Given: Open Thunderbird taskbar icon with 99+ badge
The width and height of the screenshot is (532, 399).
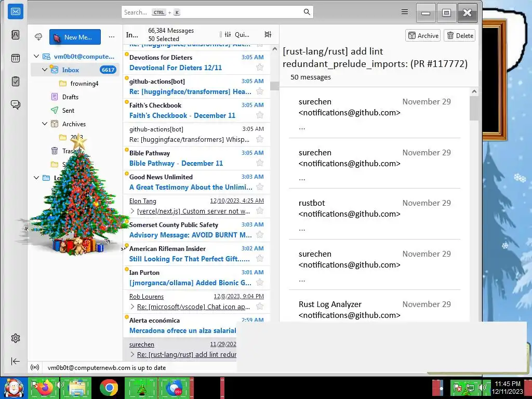Looking at the screenshot, I should click(175, 388).
